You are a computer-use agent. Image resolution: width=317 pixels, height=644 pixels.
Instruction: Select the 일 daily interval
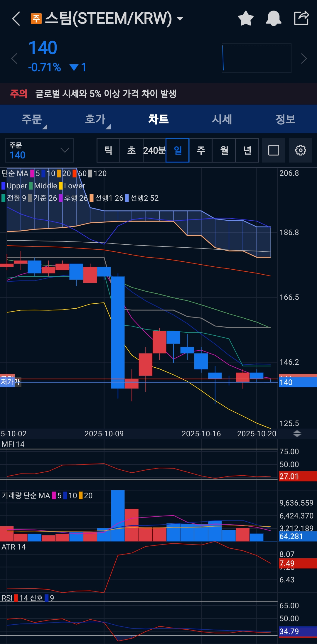click(x=178, y=150)
